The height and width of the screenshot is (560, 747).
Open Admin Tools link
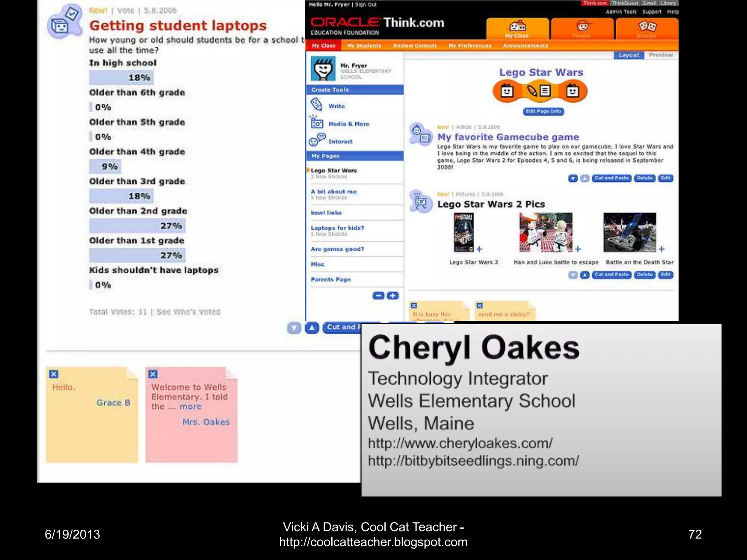click(x=621, y=12)
